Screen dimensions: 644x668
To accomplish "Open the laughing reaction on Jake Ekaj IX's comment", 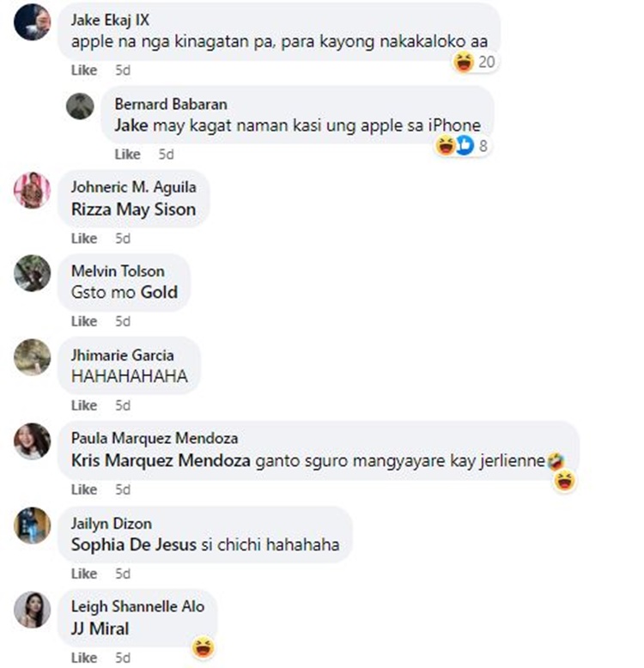I will 475,62.
